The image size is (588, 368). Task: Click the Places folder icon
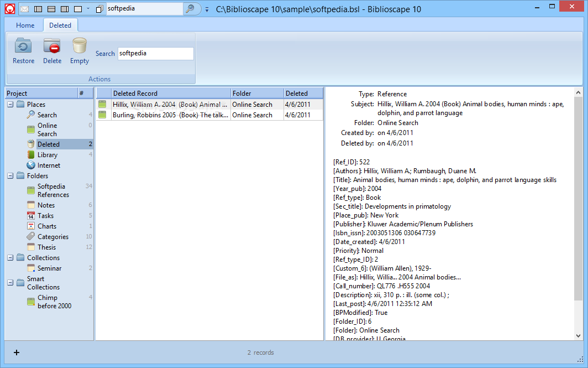coord(20,104)
